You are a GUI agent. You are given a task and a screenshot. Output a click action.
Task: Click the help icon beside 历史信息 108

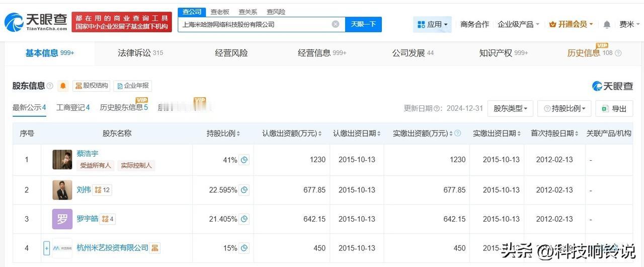click(618, 53)
